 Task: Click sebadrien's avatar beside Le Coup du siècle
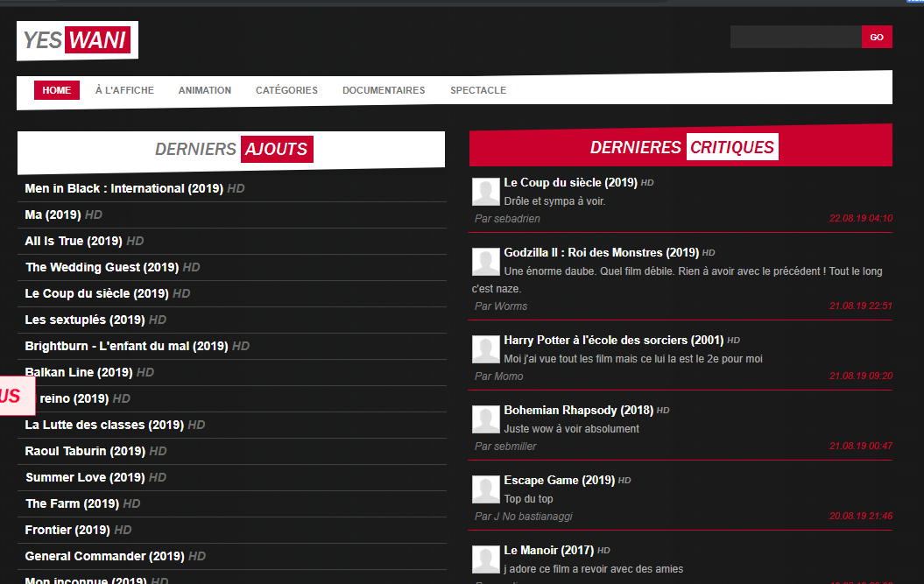485,192
